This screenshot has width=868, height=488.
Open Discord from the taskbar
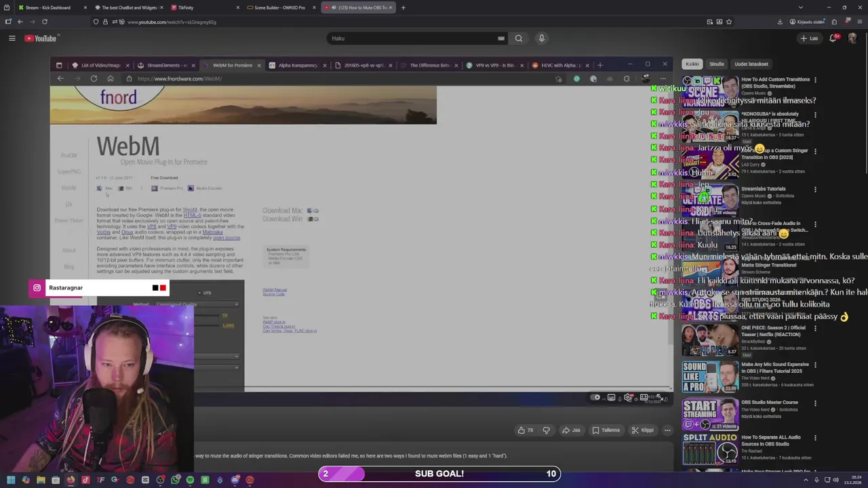(235, 480)
